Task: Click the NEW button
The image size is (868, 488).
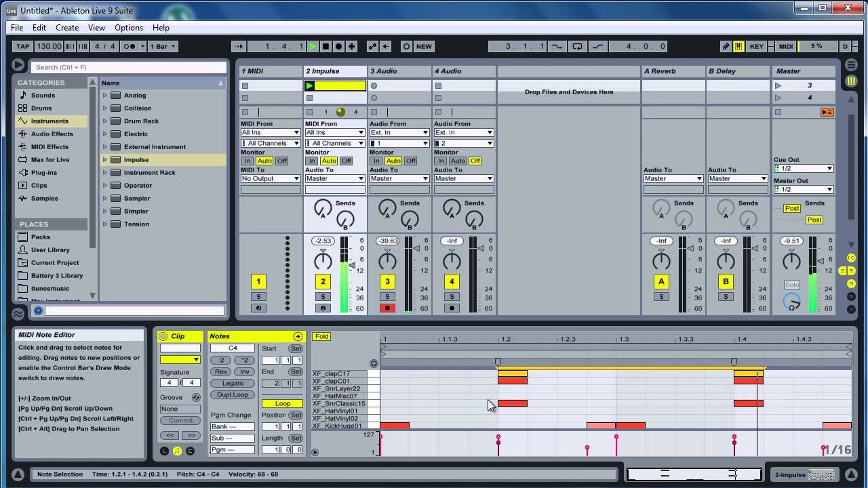Action: [424, 46]
